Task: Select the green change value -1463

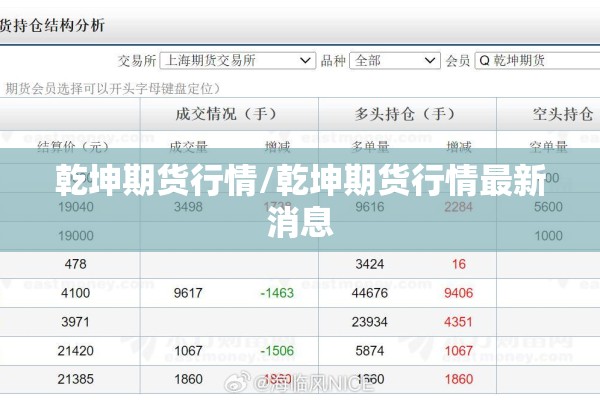Action: pyautogui.click(x=277, y=293)
